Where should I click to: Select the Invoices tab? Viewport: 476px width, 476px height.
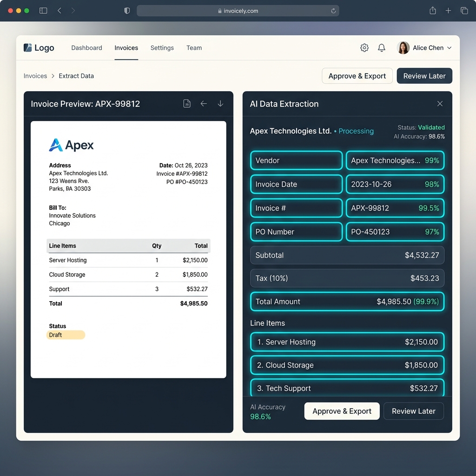[126, 48]
